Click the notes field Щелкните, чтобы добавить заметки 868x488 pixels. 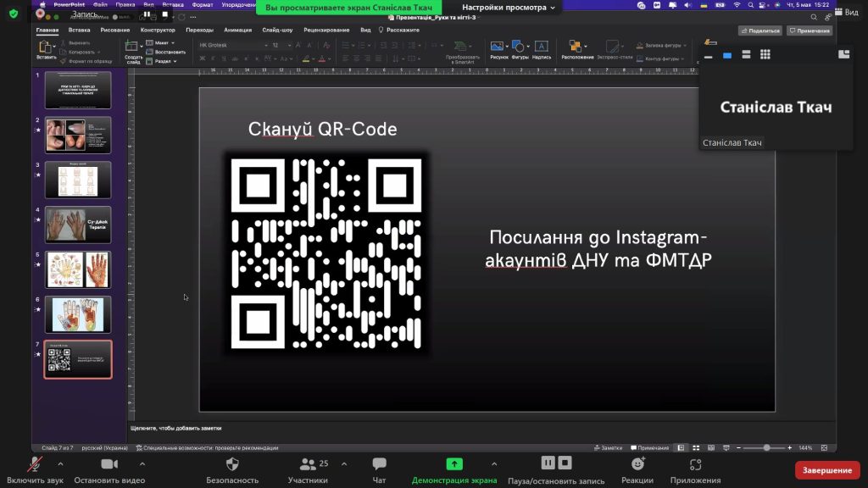176,428
